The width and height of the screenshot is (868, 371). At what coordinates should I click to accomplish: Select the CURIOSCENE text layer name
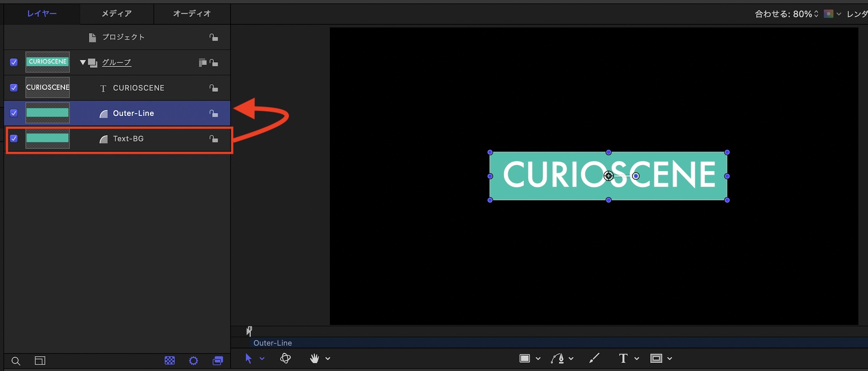point(139,88)
